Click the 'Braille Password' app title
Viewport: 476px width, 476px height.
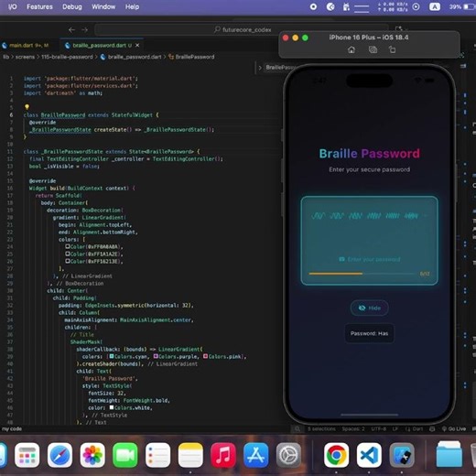click(x=369, y=154)
